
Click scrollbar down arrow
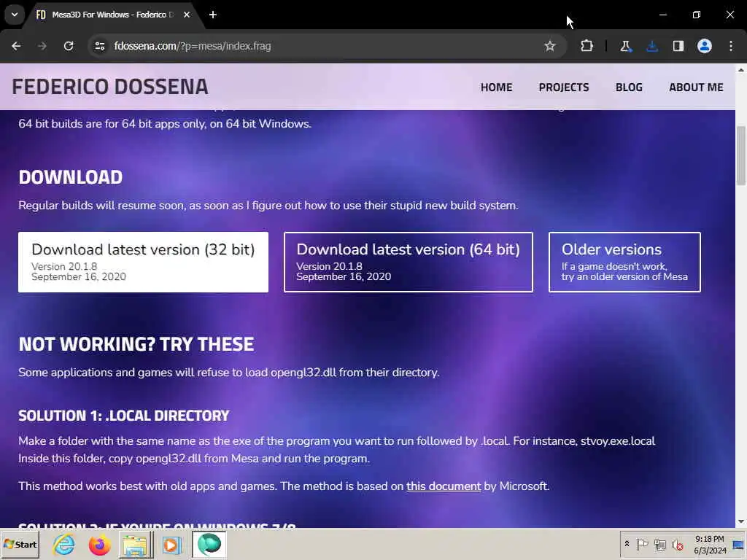click(x=741, y=521)
